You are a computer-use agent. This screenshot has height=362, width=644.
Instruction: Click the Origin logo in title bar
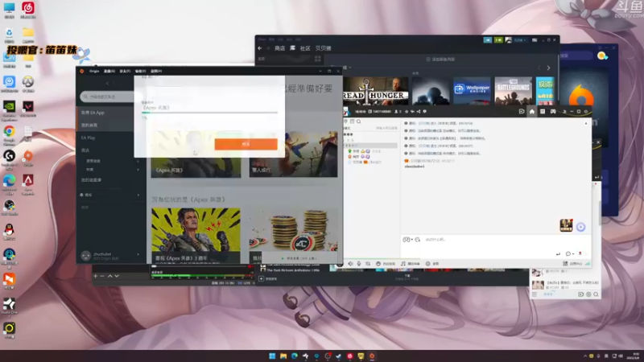point(82,71)
